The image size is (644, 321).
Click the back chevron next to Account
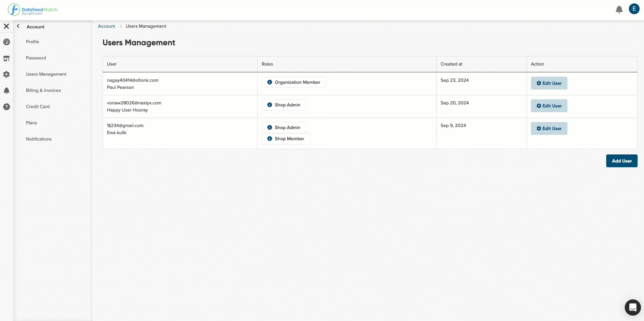point(18,26)
